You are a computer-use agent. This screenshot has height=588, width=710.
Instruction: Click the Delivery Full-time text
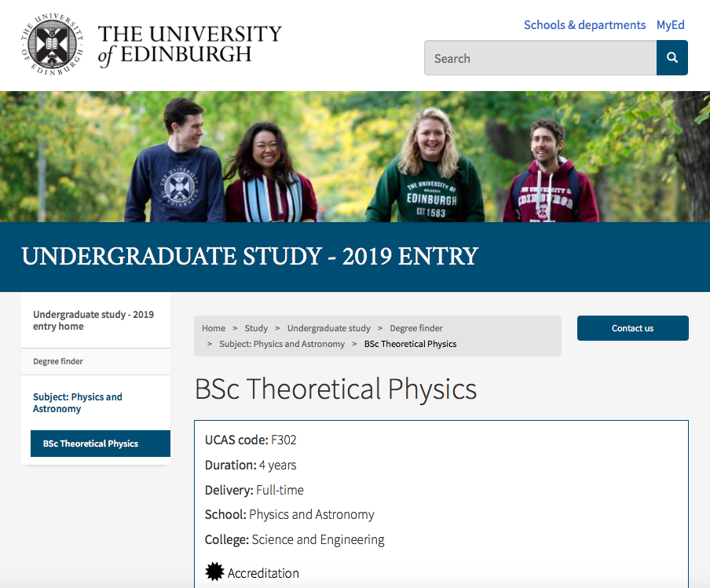pos(254,490)
